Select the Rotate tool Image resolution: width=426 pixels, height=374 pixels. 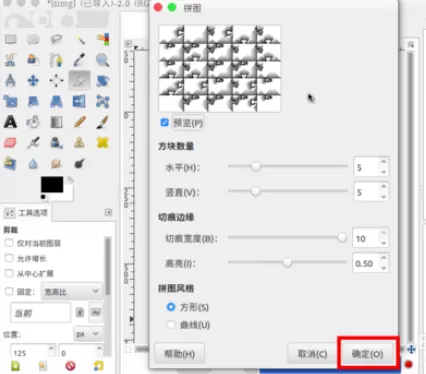103,81
